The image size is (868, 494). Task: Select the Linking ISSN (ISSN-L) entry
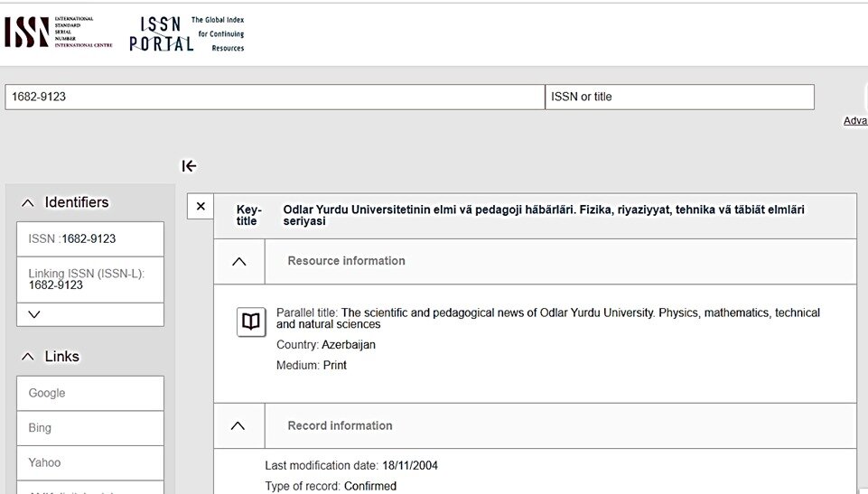pos(90,279)
